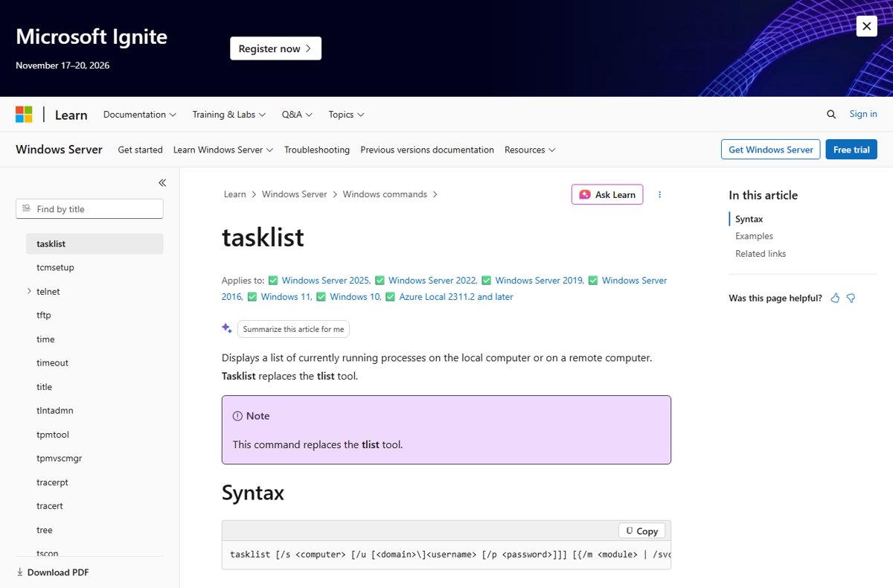
Task: Jump to Related links section
Action: pyautogui.click(x=761, y=254)
